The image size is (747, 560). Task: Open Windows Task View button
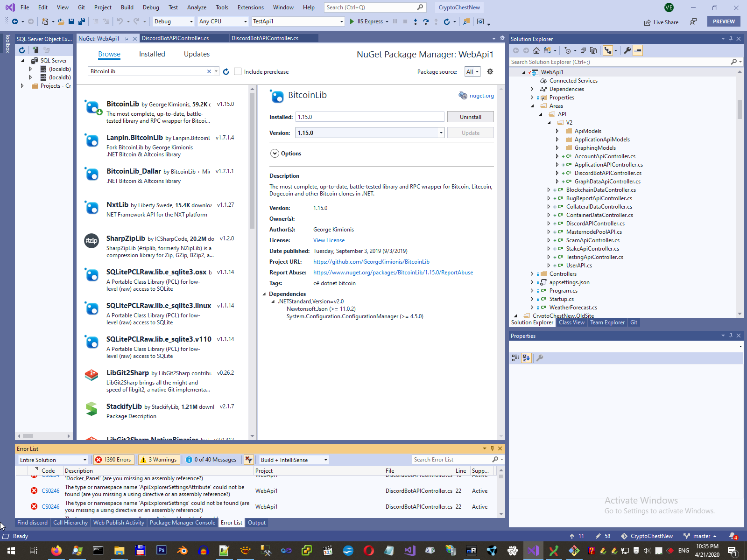[x=34, y=551]
